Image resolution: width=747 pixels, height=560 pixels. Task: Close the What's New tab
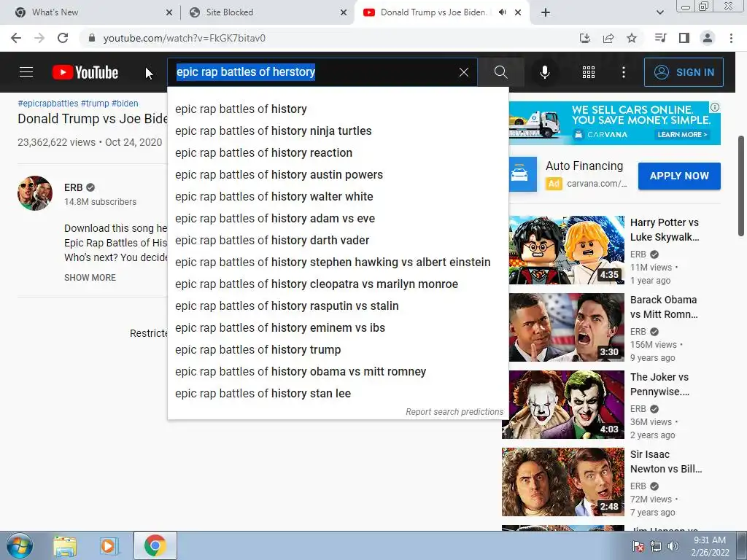169,13
